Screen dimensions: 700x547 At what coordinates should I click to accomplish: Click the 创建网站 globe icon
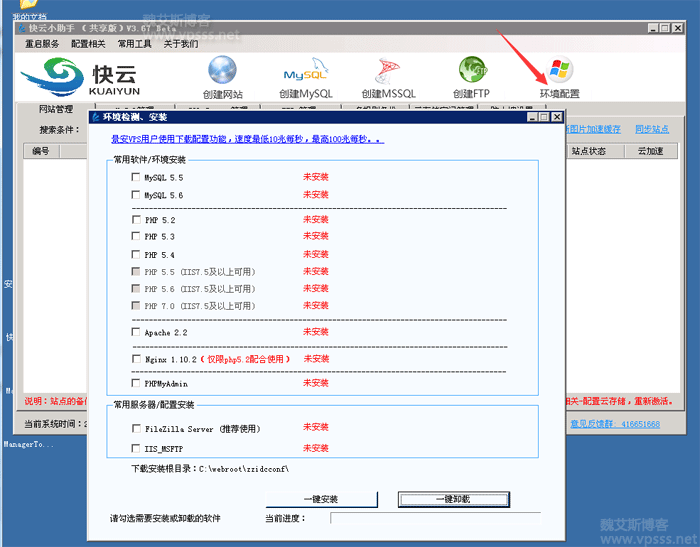[x=222, y=72]
